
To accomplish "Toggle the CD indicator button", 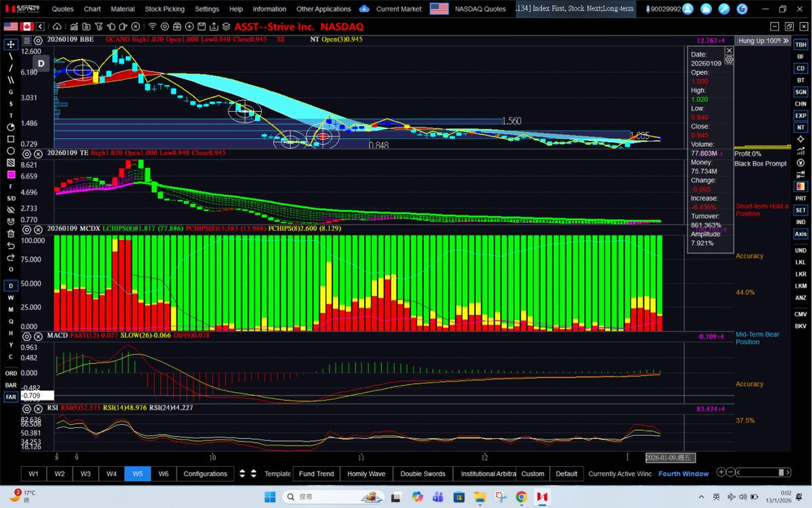I will click(x=800, y=68).
